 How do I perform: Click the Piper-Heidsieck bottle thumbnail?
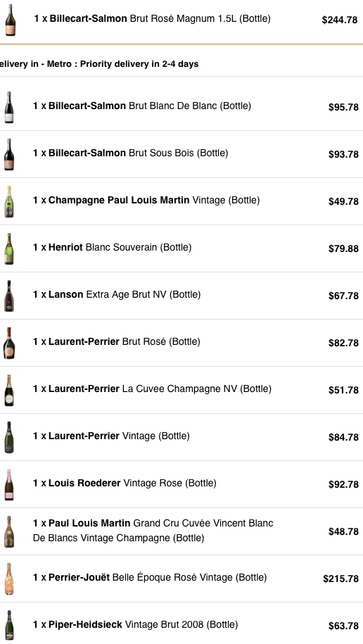[x=9, y=626]
